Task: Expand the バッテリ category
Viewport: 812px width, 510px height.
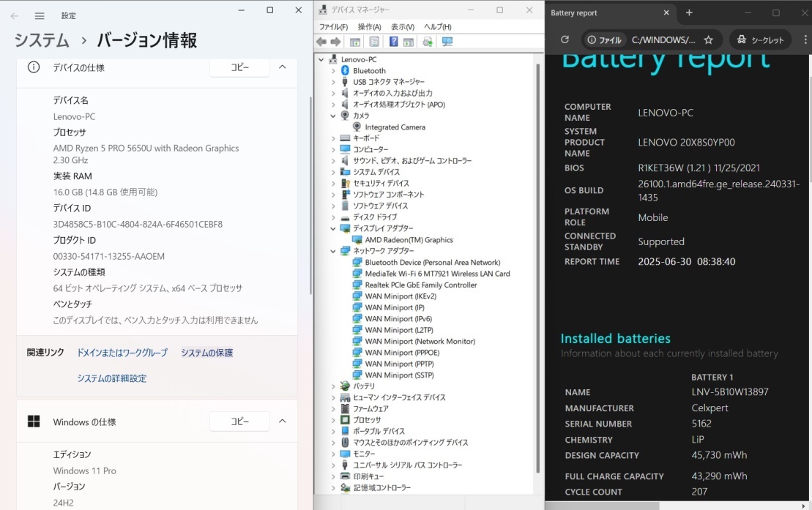Action: click(x=333, y=386)
